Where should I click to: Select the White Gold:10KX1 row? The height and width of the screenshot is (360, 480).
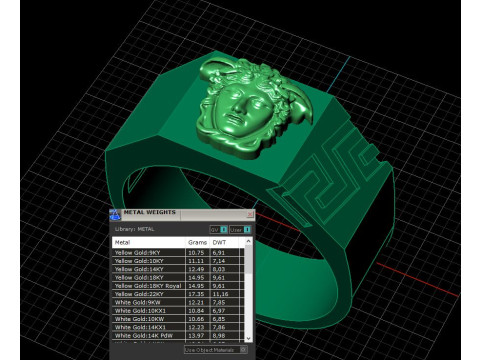[178, 311]
